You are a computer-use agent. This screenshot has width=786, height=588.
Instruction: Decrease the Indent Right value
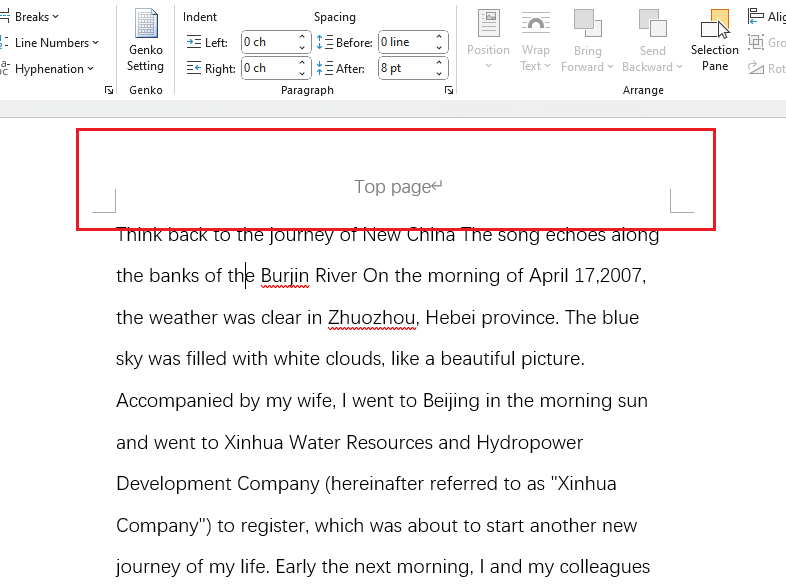coord(302,74)
